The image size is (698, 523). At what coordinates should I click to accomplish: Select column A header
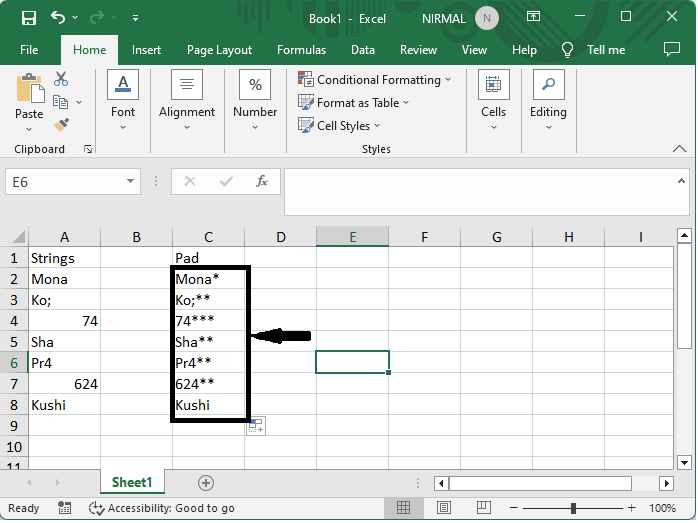tap(65, 237)
